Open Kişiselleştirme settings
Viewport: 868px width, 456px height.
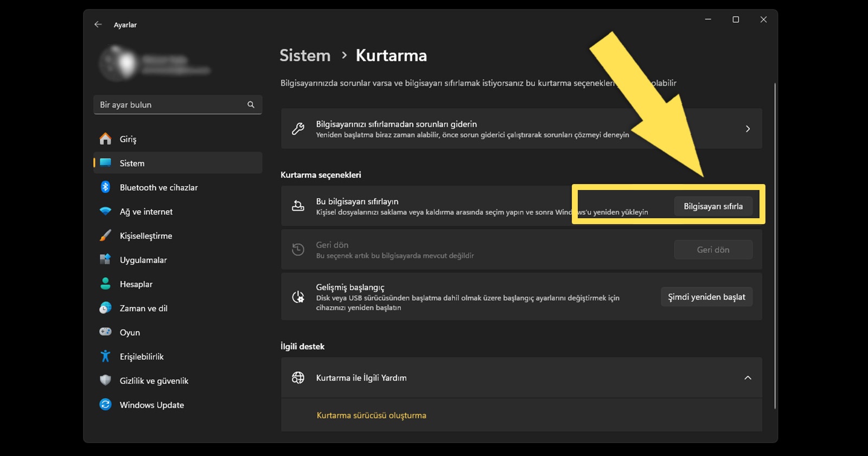tap(178, 236)
